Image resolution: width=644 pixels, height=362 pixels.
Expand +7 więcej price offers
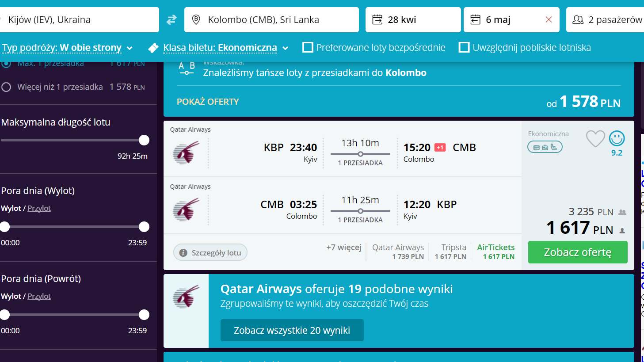344,248
